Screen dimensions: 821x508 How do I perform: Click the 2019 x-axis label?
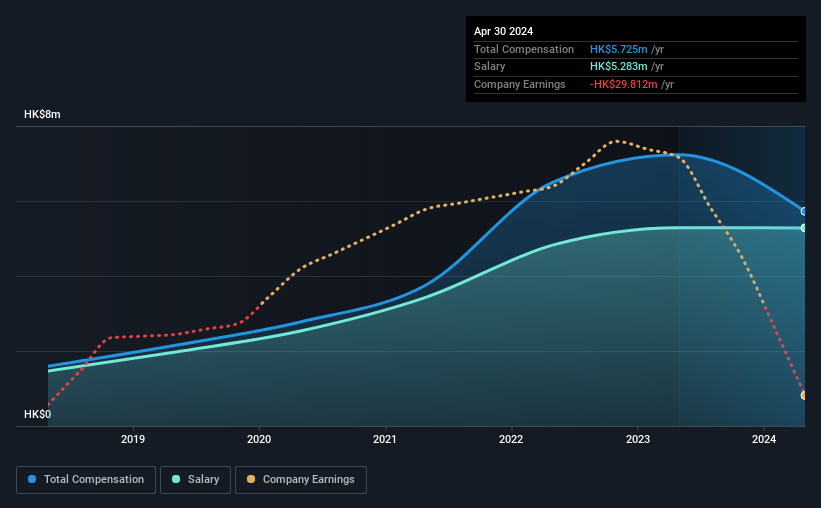coord(133,439)
